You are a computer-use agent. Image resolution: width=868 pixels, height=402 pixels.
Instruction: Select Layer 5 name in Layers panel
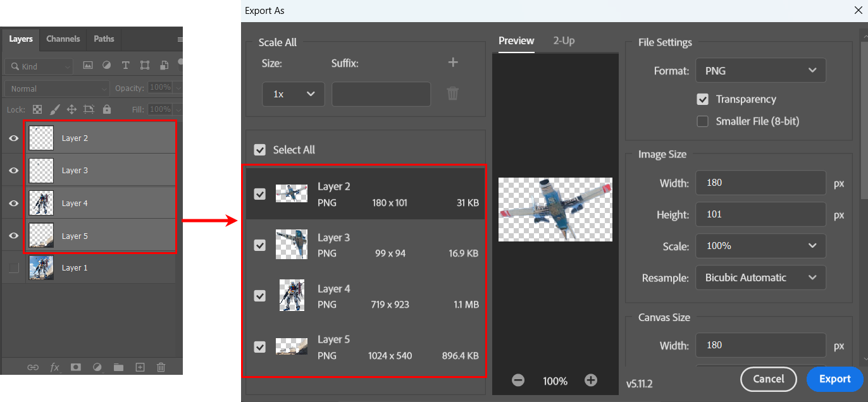(x=75, y=236)
